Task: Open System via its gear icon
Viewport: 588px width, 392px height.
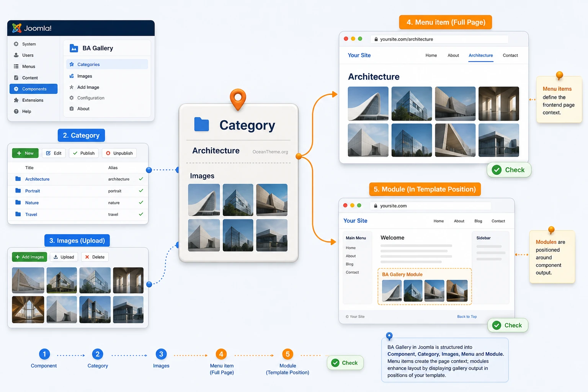Action: pyautogui.click(x=16, y=44)
